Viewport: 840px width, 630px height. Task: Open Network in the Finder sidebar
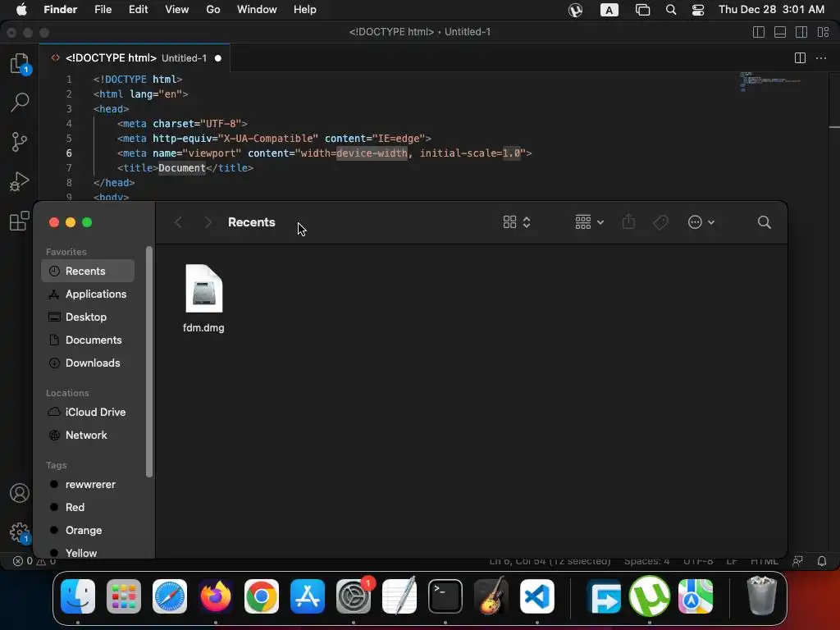[88, 435]
